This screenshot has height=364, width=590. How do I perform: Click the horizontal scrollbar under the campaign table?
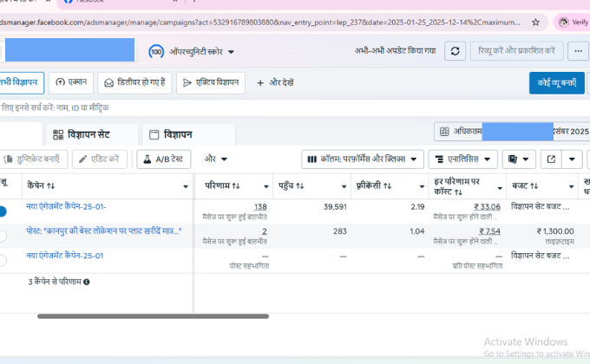(x=152, y=316)
